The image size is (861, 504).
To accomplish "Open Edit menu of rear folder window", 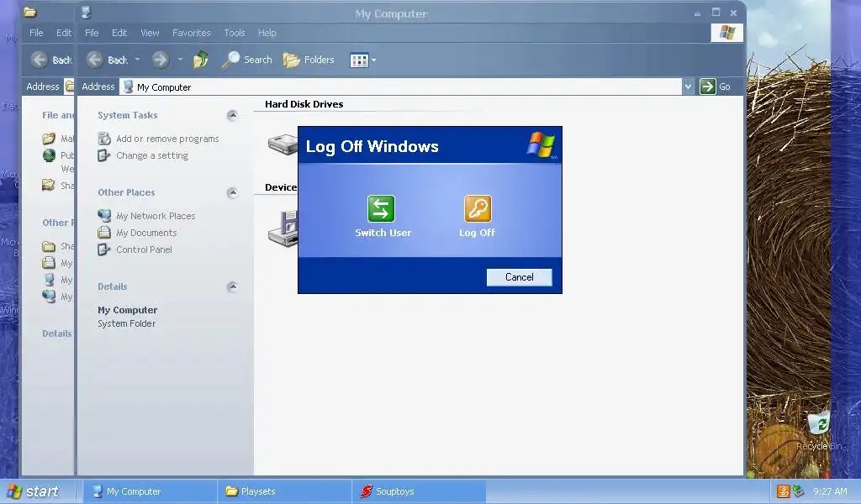I will pyautogui.click(x=64, y=33).
